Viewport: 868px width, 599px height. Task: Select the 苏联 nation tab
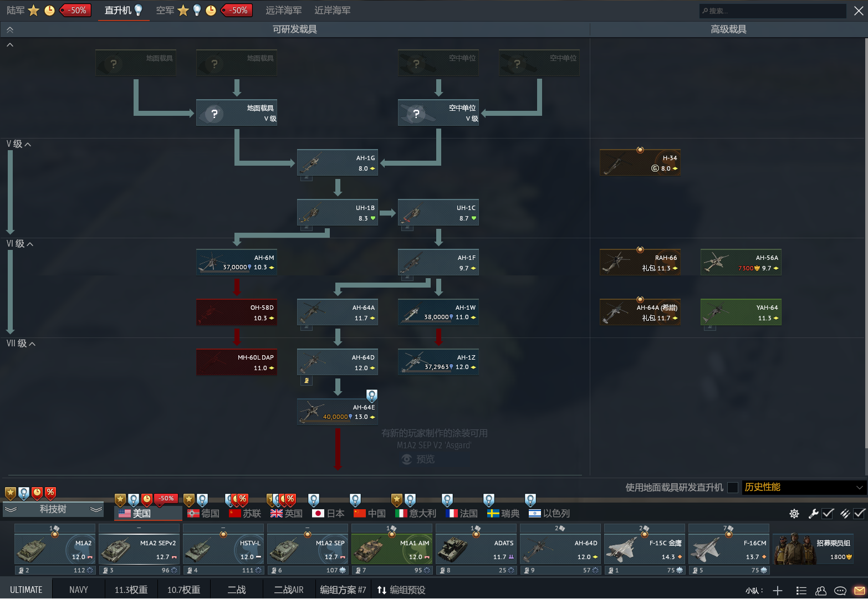tap(245, 514)
